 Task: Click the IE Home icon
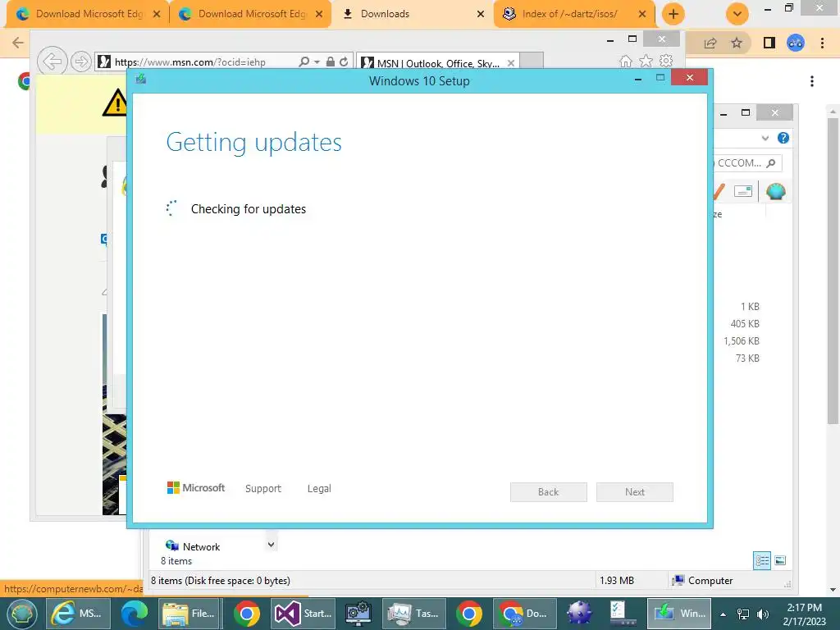[x=626, y=61]
